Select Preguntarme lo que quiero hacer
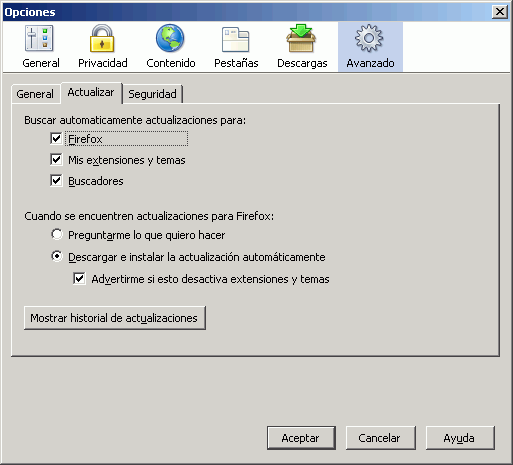Viewport: 513px width, 465px height. point(57,234)
